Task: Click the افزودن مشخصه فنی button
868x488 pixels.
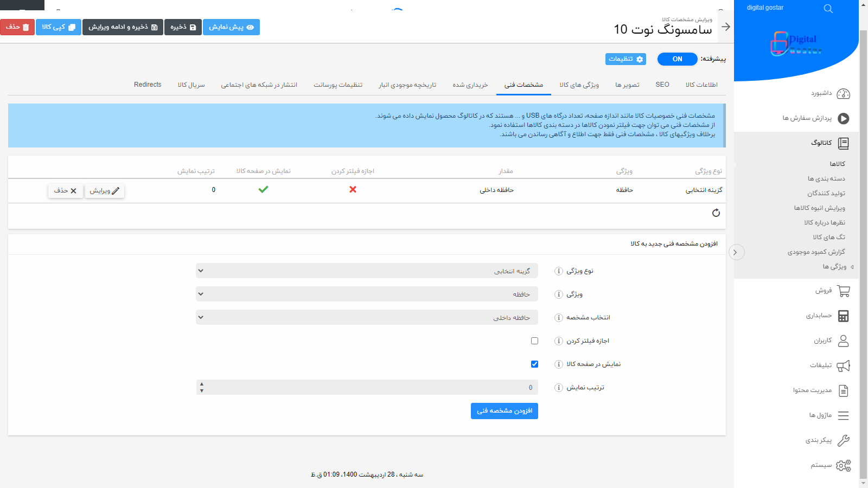Action: pos(504,411)
